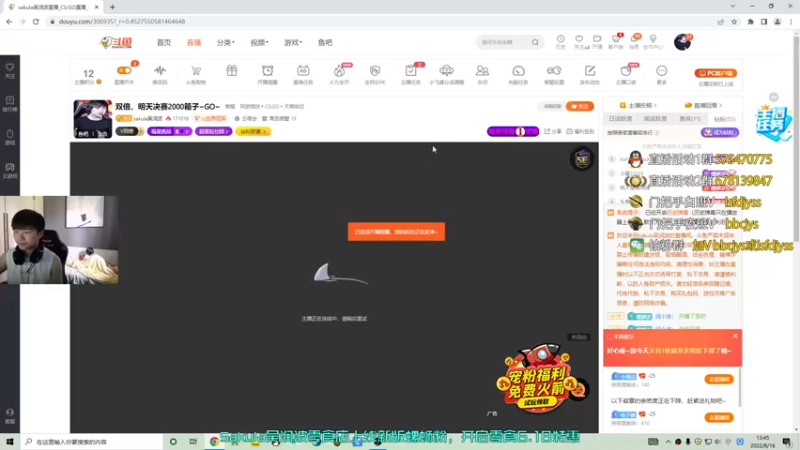The image size is (800, 450).
Task: Open the 房管设置 settings icon
Action: point(554,73)
